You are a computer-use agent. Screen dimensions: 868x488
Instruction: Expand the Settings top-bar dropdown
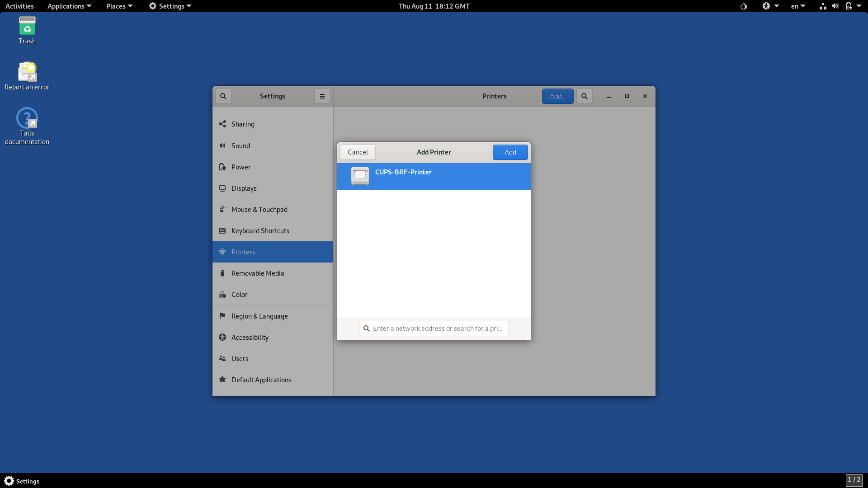170,6
